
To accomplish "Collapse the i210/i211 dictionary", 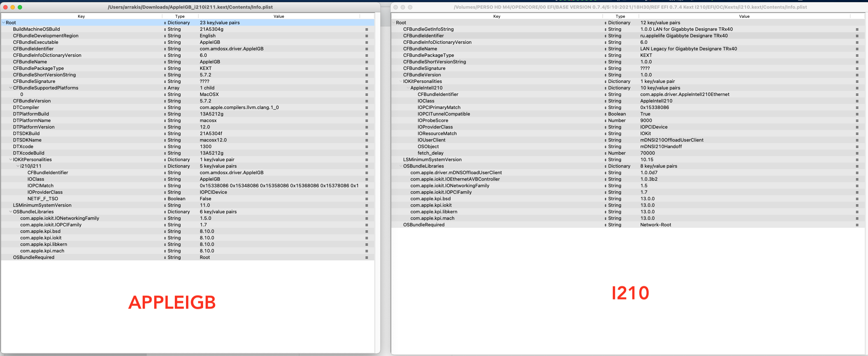I will click(x=18, y=166).
